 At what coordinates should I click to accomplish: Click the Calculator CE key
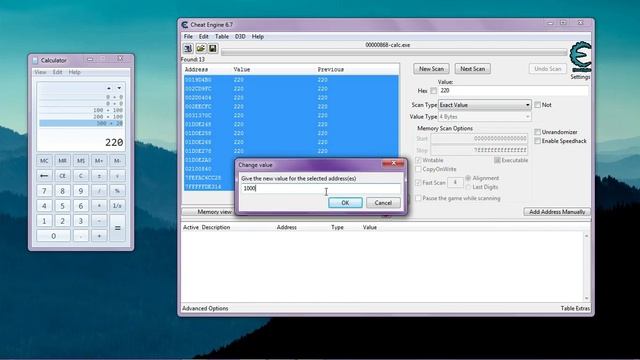pos(62,176)
